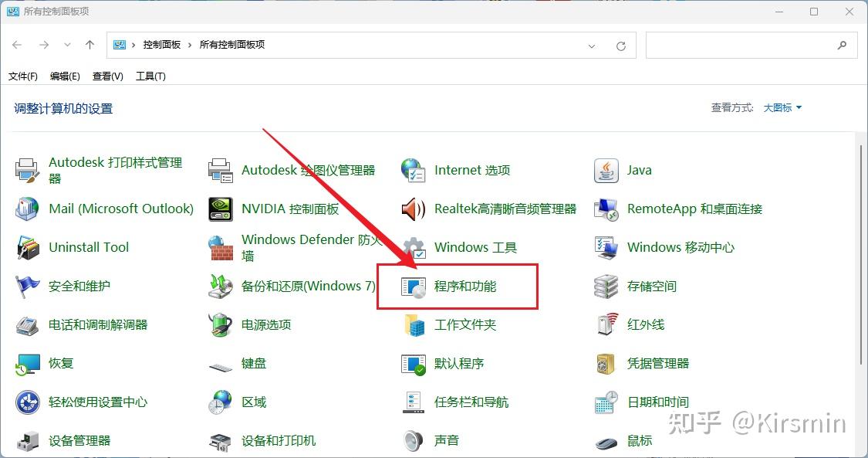Open Windows Defender 防火墙 brick wall icon
Image resolution: width=868 pixels, height=458 pixels.
[221, 248]
